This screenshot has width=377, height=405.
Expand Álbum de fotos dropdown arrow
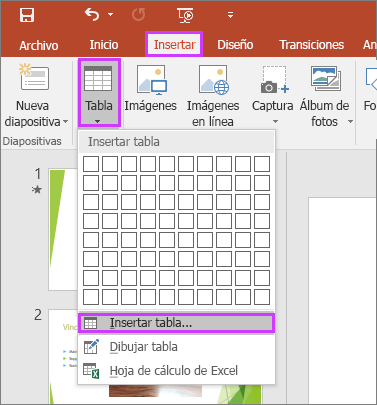(x=350, y=122)
